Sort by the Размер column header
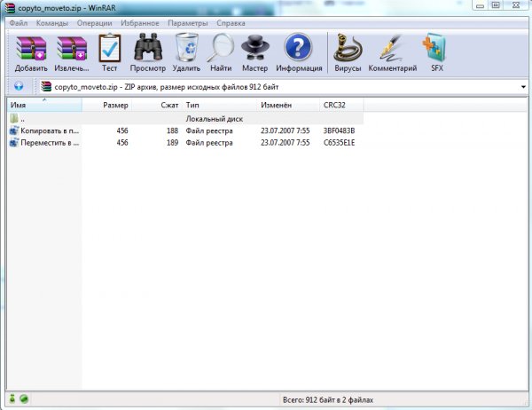 point(107,105)
